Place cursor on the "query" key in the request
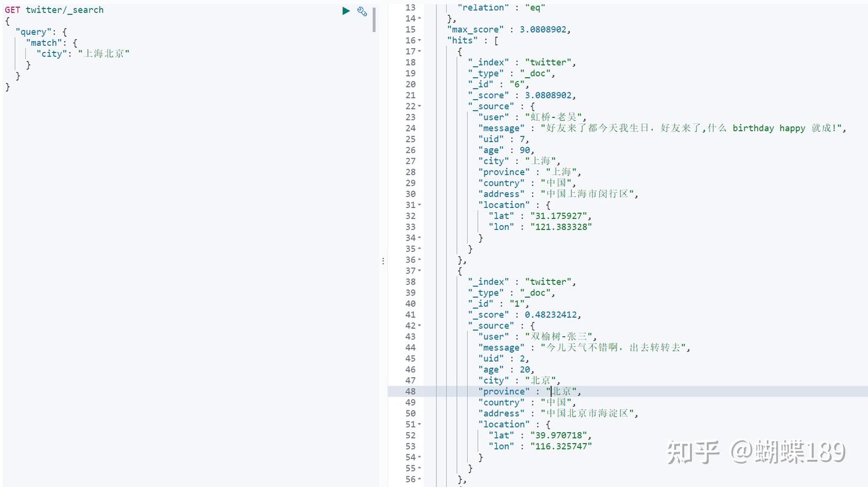The width and height of the screenshot is (868, 487). pyautogui.click(x=33, y=32)
